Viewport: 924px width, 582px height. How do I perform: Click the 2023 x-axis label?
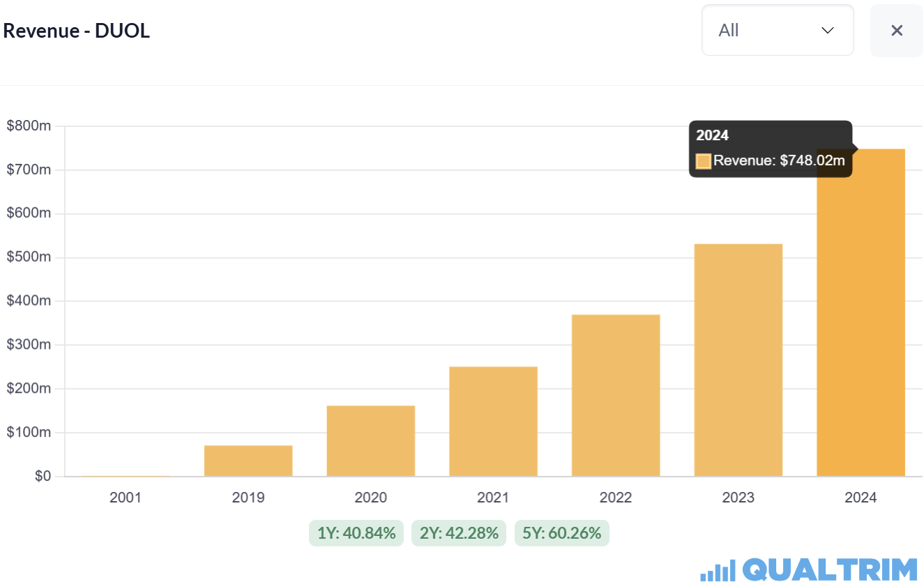(x=738, y=498)
